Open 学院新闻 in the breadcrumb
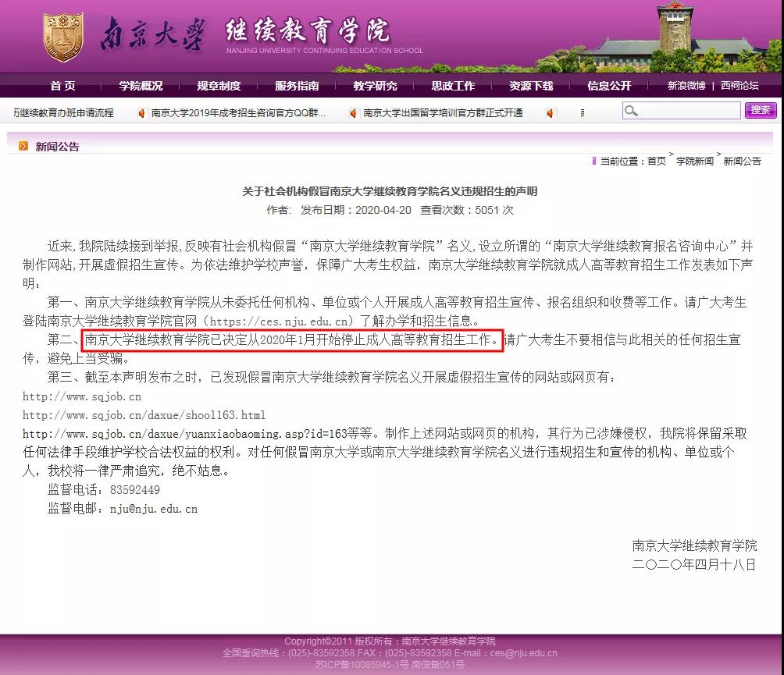This screenshot has height=675, width=784. tap(694, 161)
